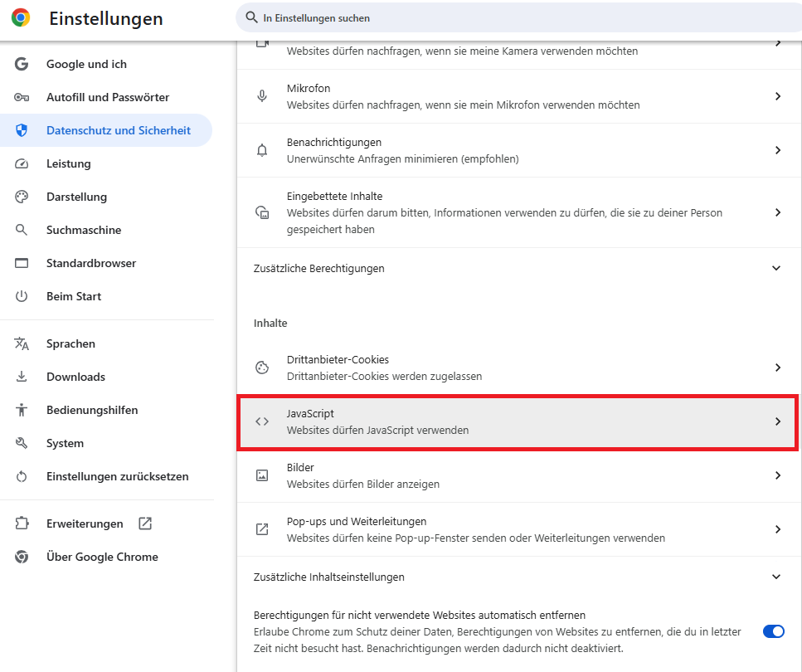Open the Benachrichtigungen row title
Image resolution: width=802 pixels, height=672 pixels.
[x=334, y=143]
